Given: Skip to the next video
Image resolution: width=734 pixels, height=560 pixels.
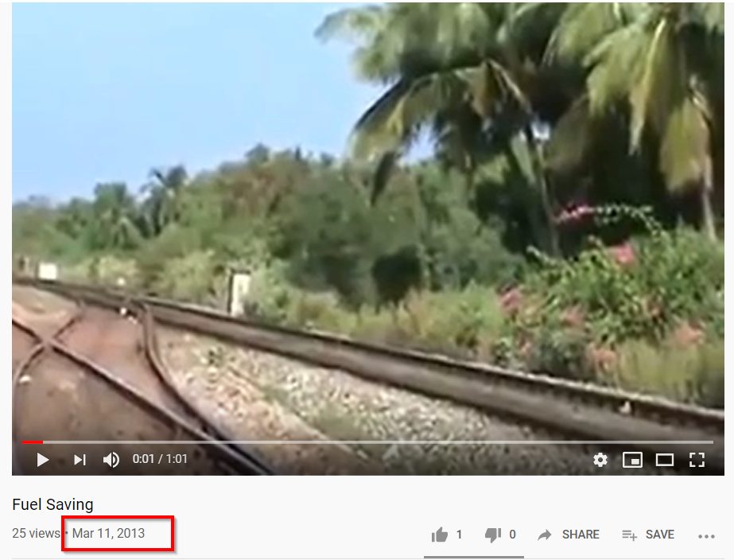Looking at the screenshot, I should [x=80, y=459].
